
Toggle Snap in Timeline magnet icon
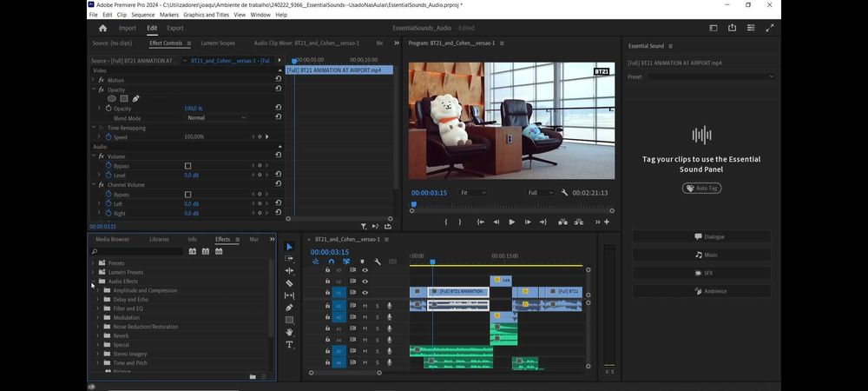[331, 262]
